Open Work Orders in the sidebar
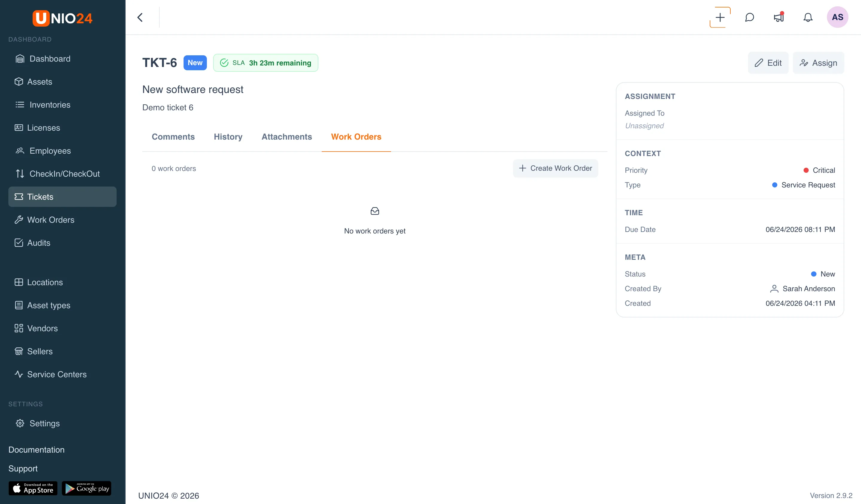The height and width of the screenshot is (504, 861). 62,220
